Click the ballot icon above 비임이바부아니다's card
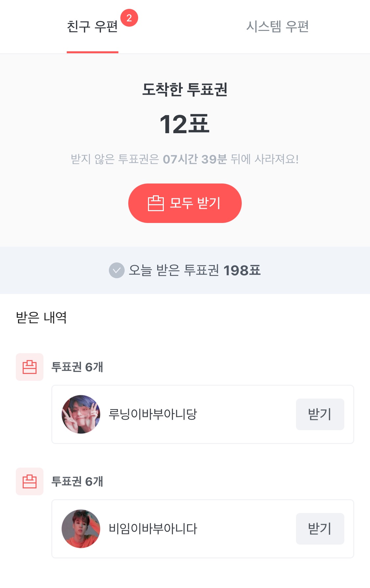Image resolution: width=370 pixels, height=588 pixels. pyautogui.click(x=30, y=481)
